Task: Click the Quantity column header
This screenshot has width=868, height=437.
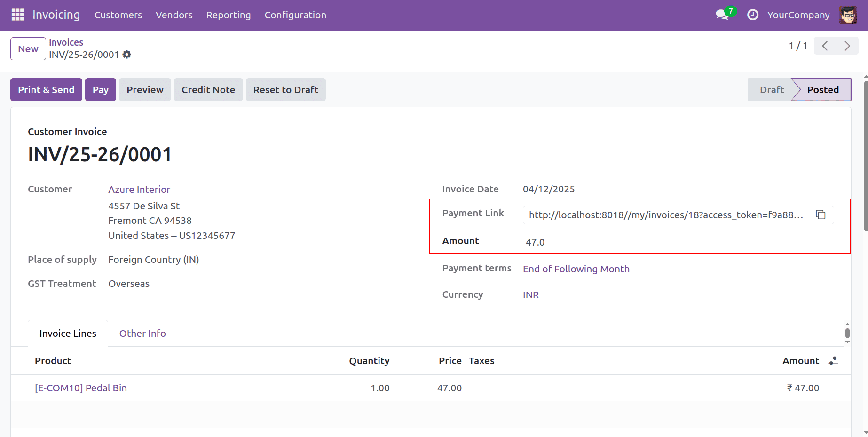Action: pos(369,361)
